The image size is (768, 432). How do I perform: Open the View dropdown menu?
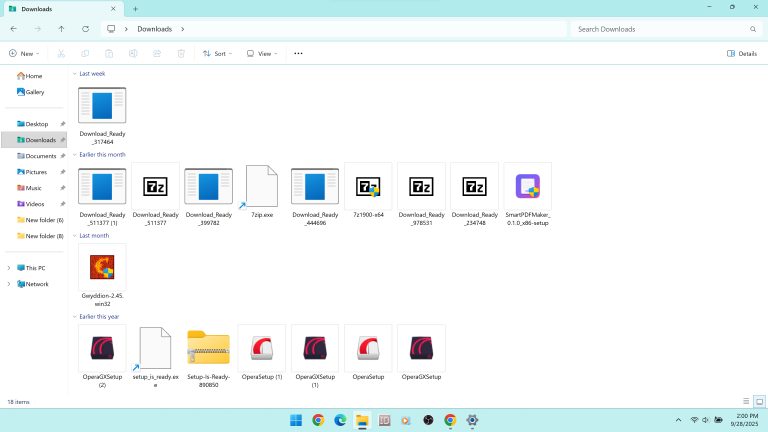pos(262,53)
